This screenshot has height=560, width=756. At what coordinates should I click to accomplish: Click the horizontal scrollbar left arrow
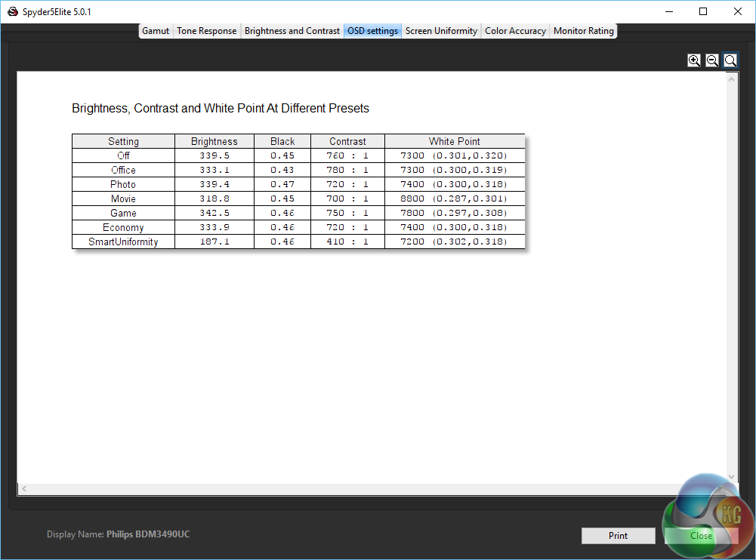(x=24, y=488)
